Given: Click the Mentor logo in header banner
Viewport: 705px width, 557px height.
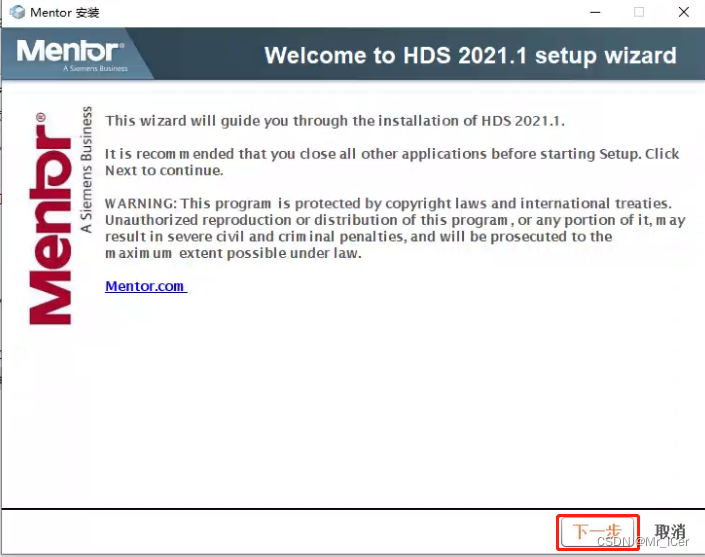Looking at the screenshot, I should (71, 53).
